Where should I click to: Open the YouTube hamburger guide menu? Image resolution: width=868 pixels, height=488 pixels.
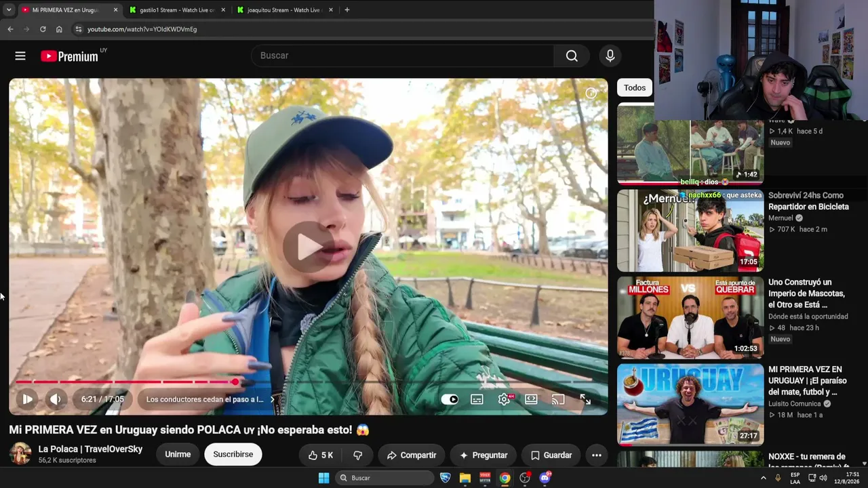(20, 56)
